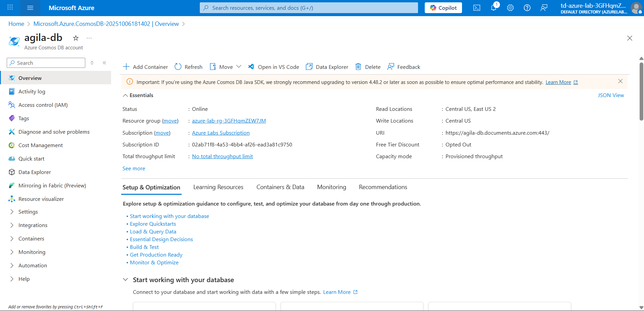Open the notifications bell

[x=494, y=7]
